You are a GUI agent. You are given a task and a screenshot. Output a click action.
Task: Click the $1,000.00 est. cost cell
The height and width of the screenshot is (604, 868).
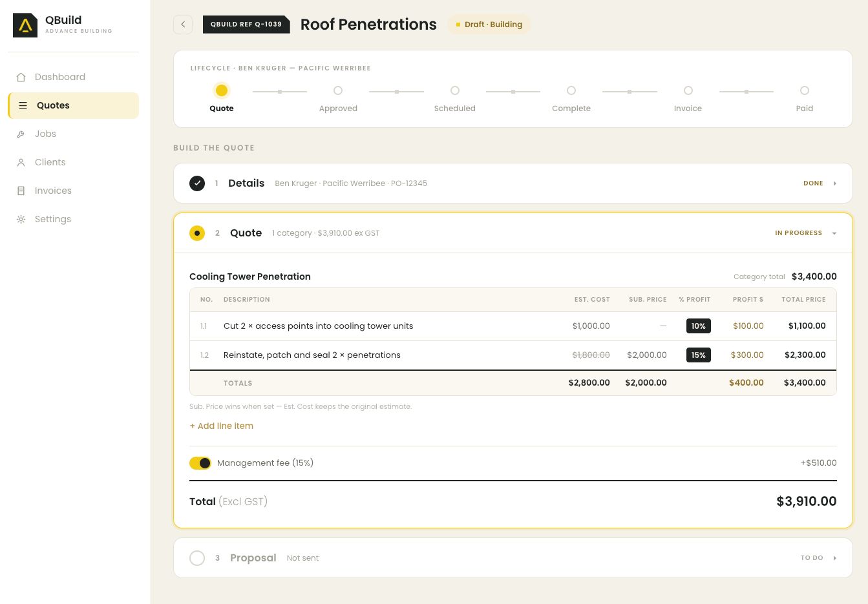click(x=591, y=326)
